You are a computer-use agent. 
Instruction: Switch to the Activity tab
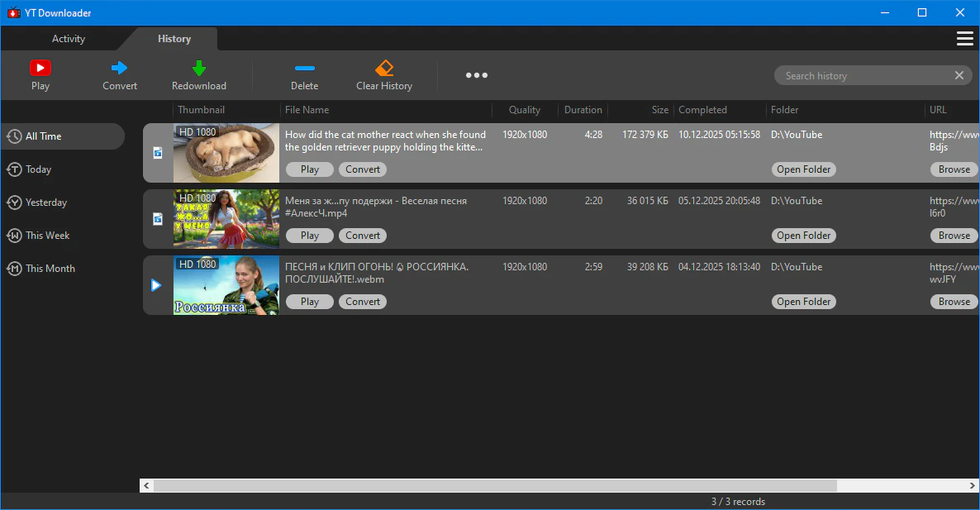[x=68, y=39]
